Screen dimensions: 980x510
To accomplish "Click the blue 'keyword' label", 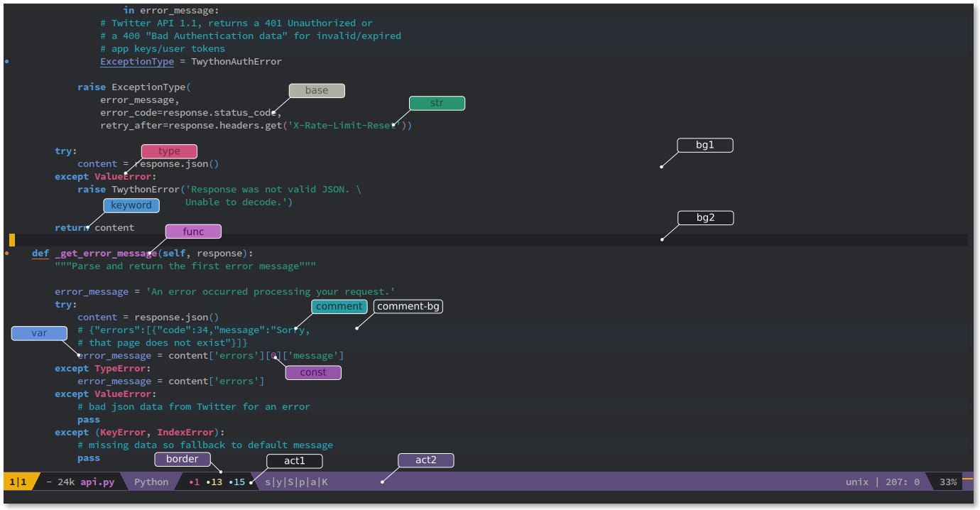I will [x=131, y=205].
